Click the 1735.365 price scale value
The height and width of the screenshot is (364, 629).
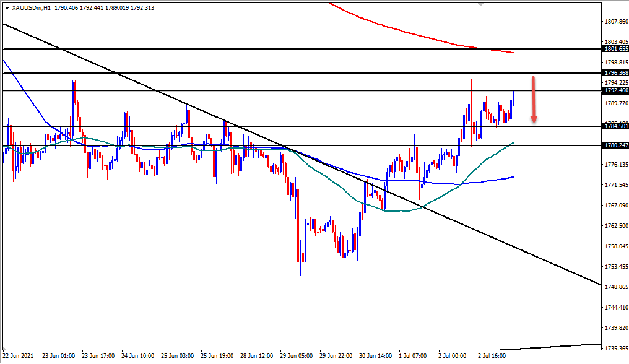(617, 348)
